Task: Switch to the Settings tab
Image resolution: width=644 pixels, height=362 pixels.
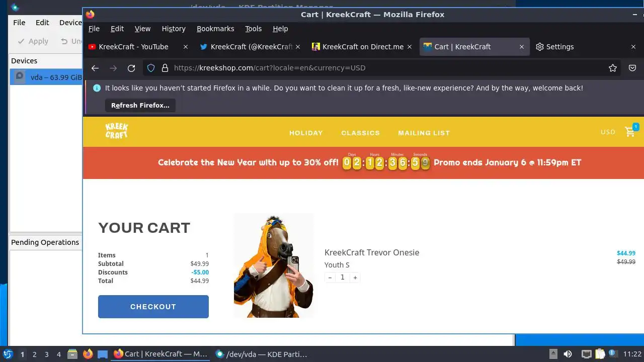Action: pos(559,47)
